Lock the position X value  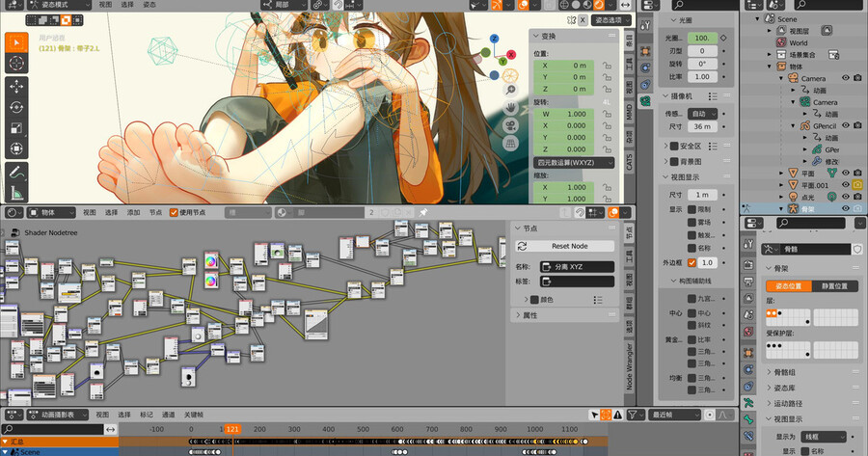tap(608, 66)
